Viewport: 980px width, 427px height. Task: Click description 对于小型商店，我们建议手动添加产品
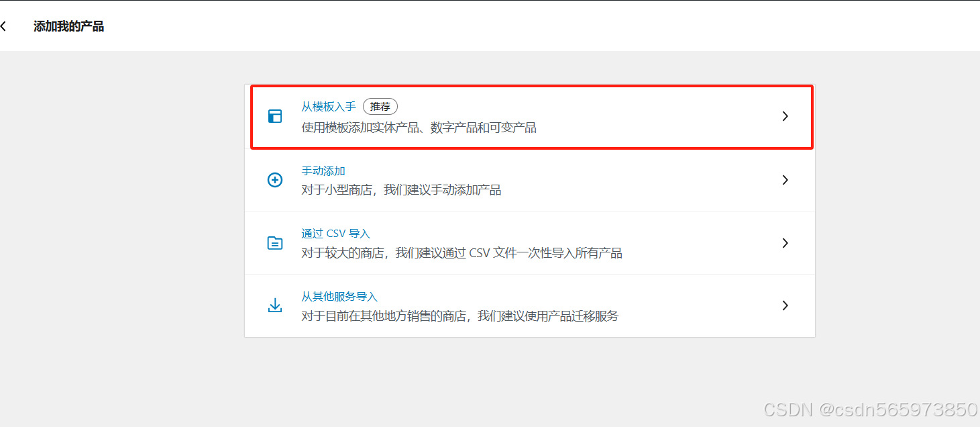point(401,190)
